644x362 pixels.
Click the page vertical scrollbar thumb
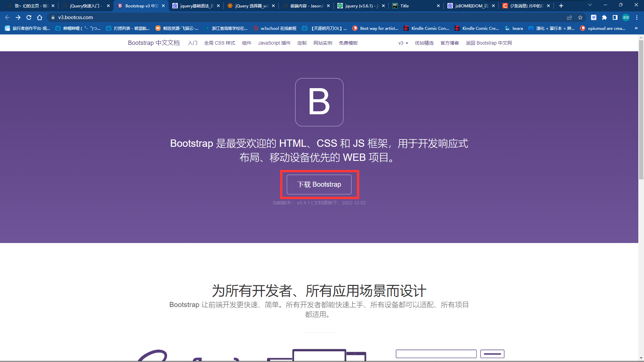point(641,111)
